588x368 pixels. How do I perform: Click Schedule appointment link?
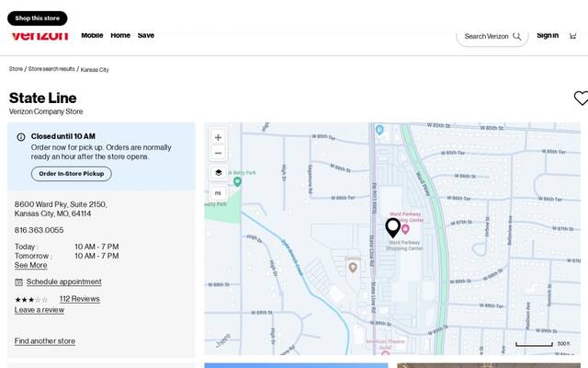click(63, 282)
